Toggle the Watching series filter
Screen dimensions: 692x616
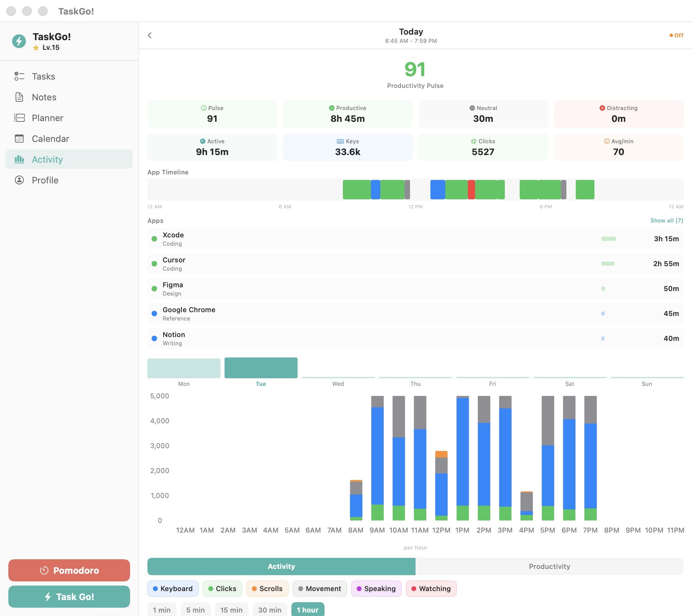pyautogui.click(x=431, y=589)
